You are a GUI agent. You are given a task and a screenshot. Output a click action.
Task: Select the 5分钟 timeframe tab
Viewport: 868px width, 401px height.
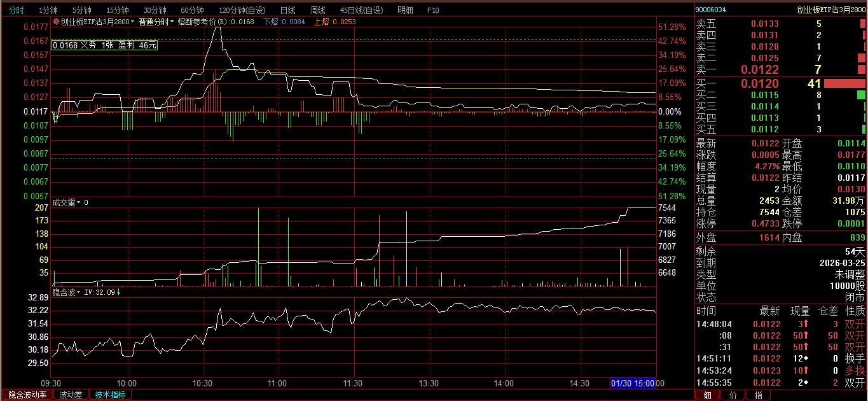point(81,10)
